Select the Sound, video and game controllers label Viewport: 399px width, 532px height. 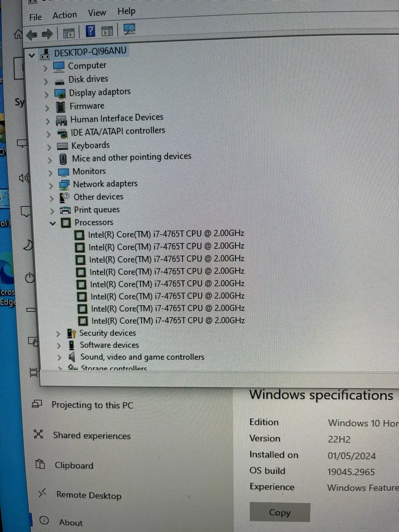(x=143, y=357)
